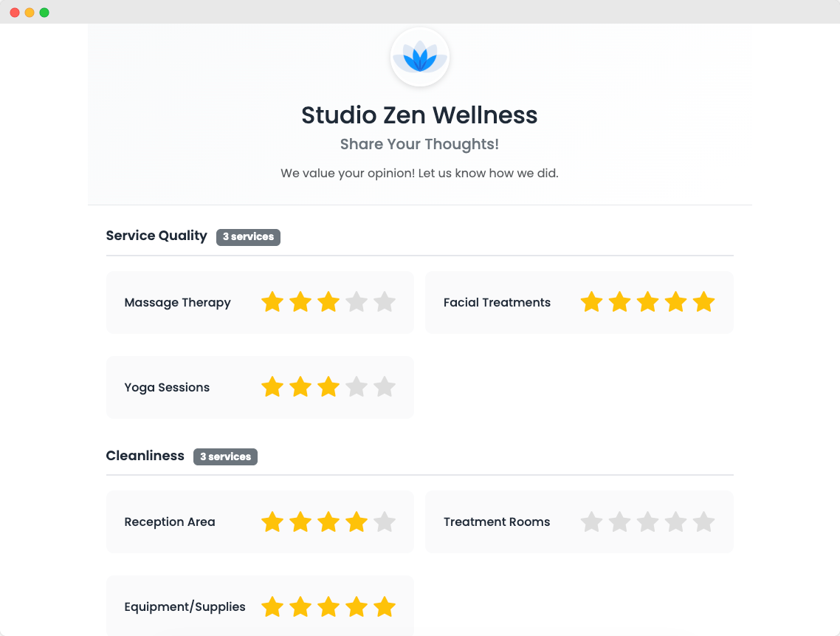Viewport: 840px width, 636px height.
Task: Rate Facial Treatments three stars
Action: (647, 302)
